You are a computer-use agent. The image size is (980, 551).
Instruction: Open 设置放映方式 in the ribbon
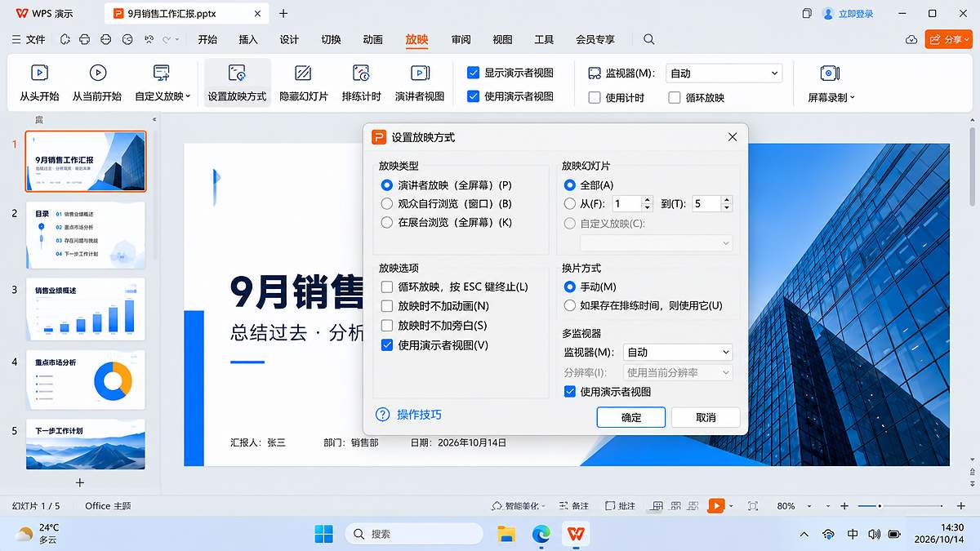coord(237,83)
